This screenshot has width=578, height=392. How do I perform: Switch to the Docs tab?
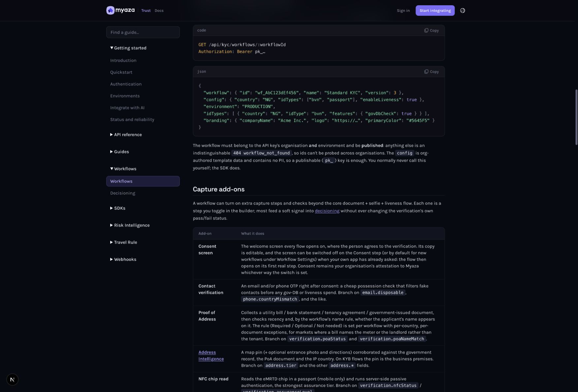pyautogui.click(x=159, y=11)
